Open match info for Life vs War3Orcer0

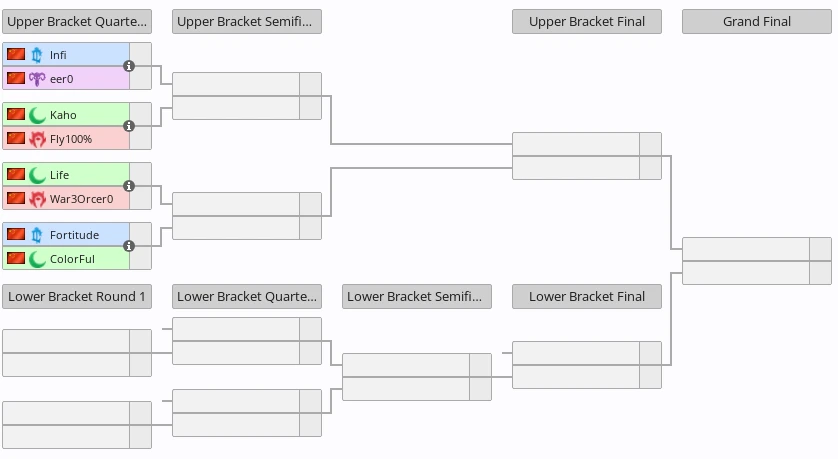tap(129, 186)
